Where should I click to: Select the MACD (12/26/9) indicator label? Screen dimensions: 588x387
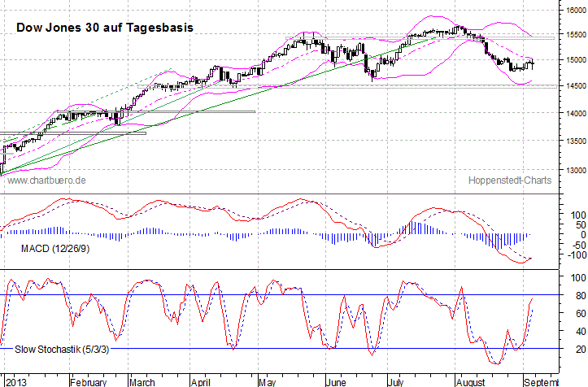55,249
